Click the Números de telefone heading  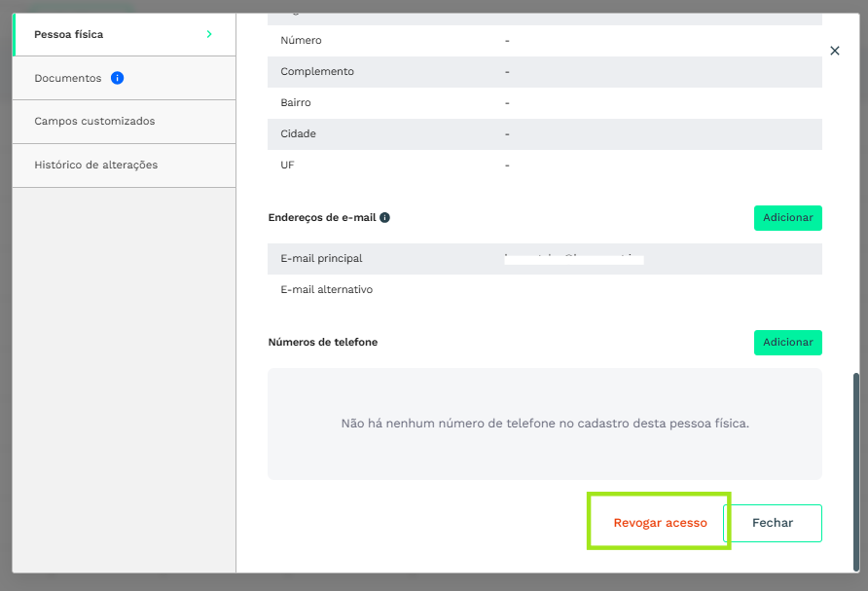(x=322, y=343)
